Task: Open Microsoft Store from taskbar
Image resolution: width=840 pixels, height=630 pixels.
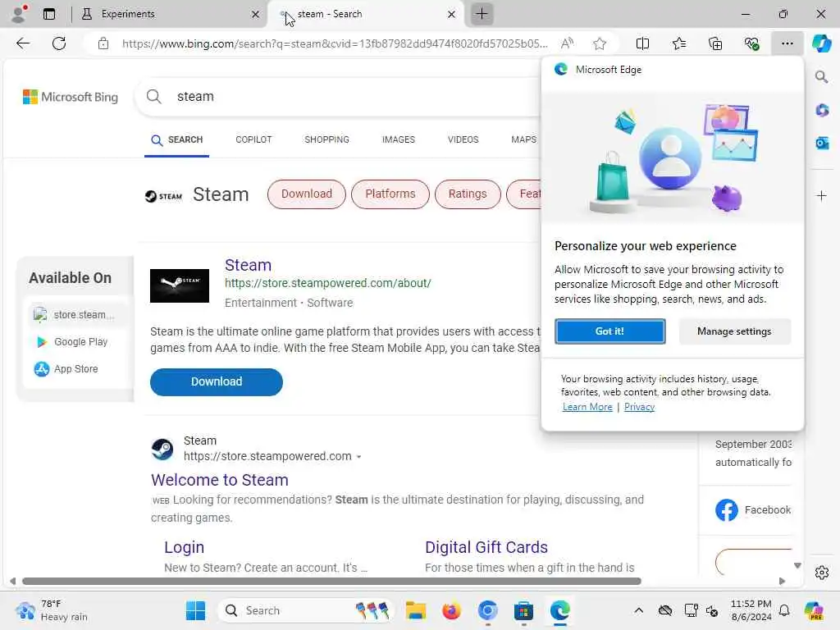Action: (x=523, y=610)
